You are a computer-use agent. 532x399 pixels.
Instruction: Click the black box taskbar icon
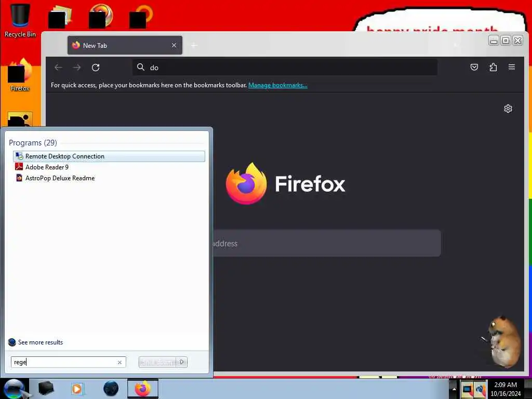tap(46, 389)
